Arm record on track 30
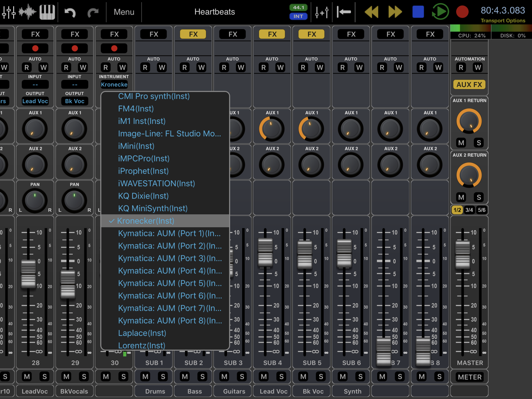 tap(114, 48)
